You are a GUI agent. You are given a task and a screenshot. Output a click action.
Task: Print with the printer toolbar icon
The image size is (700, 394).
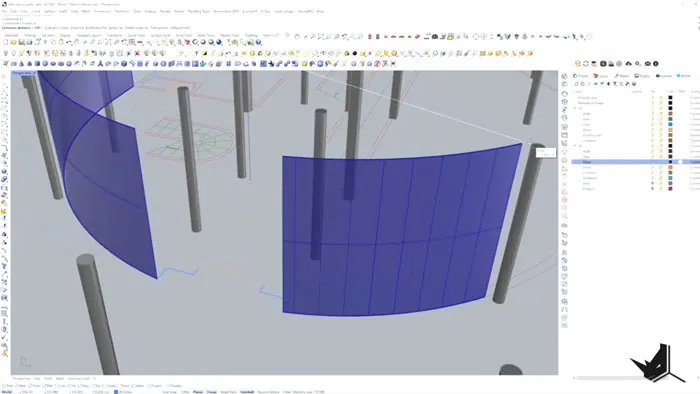pyautogui.click(x=29, y=42)
